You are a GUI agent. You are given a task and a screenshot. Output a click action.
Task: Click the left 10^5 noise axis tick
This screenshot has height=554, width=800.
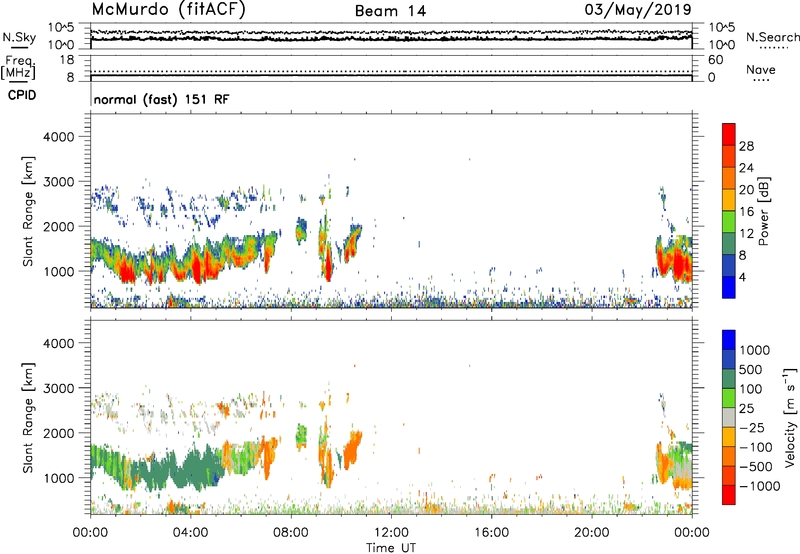[x=61, y=27]
